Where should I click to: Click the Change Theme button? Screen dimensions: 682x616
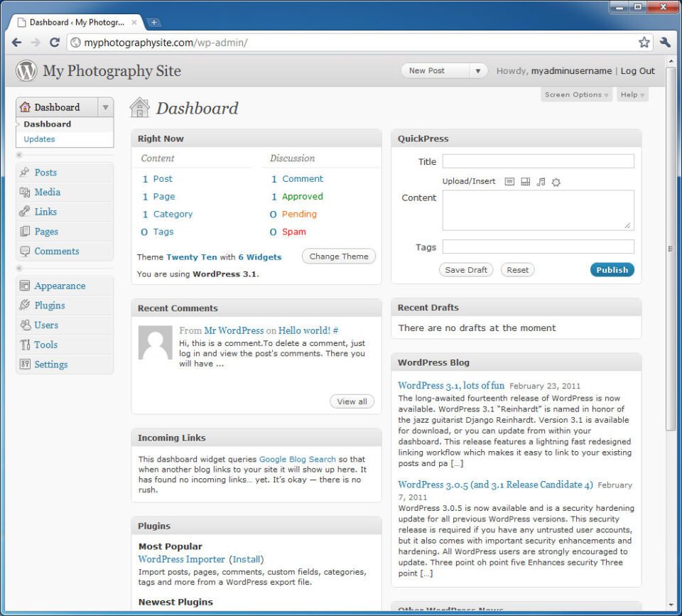[339, 256]
